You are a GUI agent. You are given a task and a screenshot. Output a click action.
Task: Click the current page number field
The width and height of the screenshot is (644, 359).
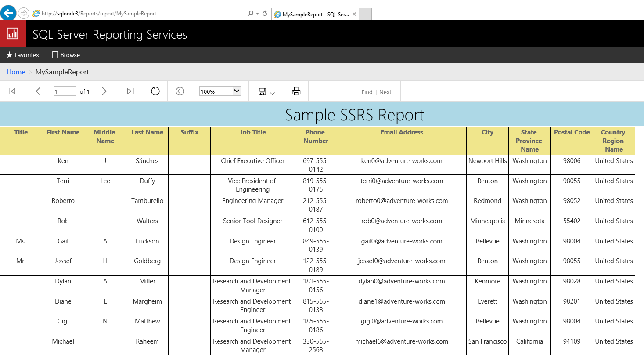[x=65, y=91]
